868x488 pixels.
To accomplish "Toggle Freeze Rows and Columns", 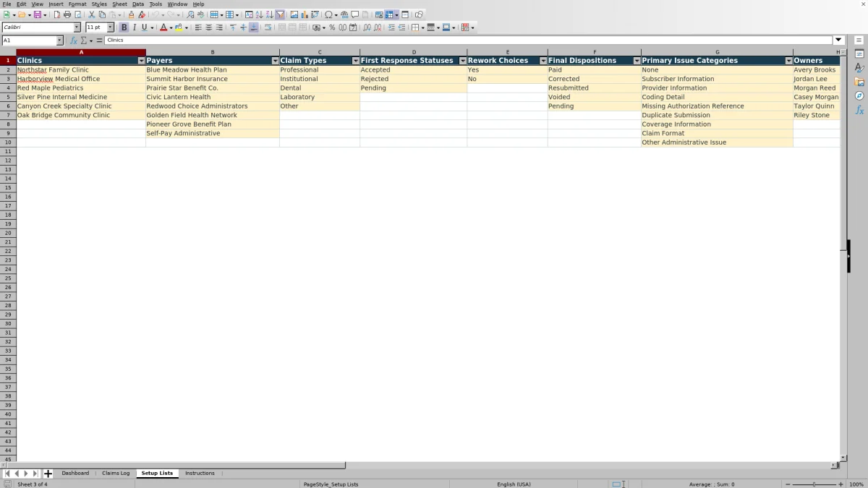I will (389, 14).
